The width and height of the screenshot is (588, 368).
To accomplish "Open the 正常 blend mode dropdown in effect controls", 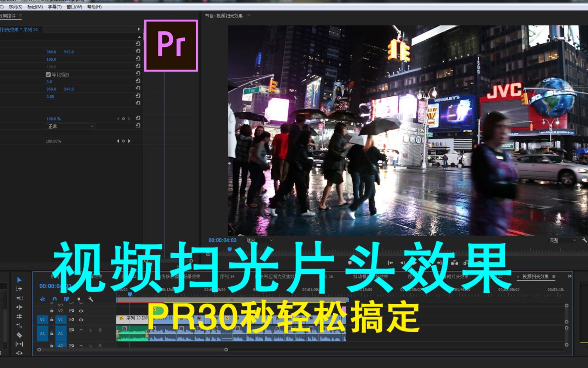I will pos(71,126).
